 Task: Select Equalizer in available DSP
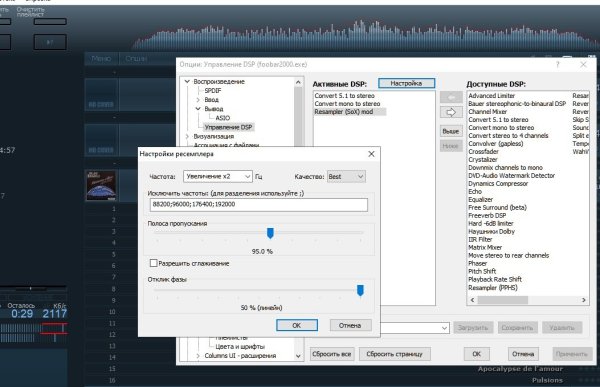[x=481, y=199]
